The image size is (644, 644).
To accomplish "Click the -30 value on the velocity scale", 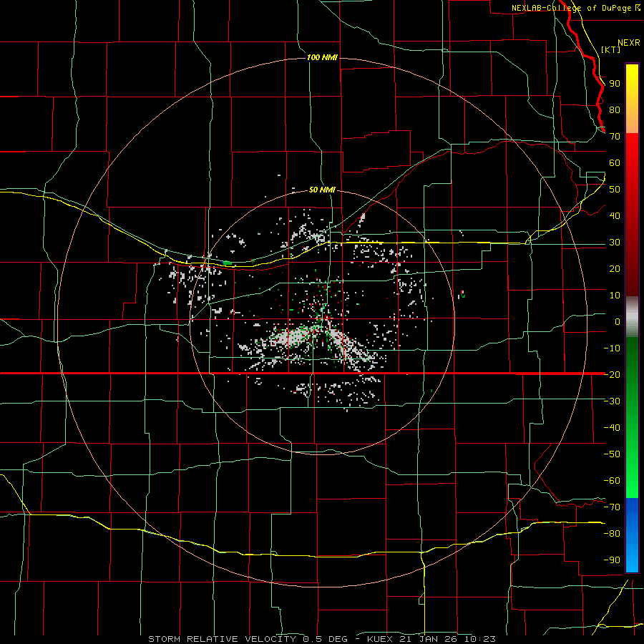I will click(x=612, y=401).
